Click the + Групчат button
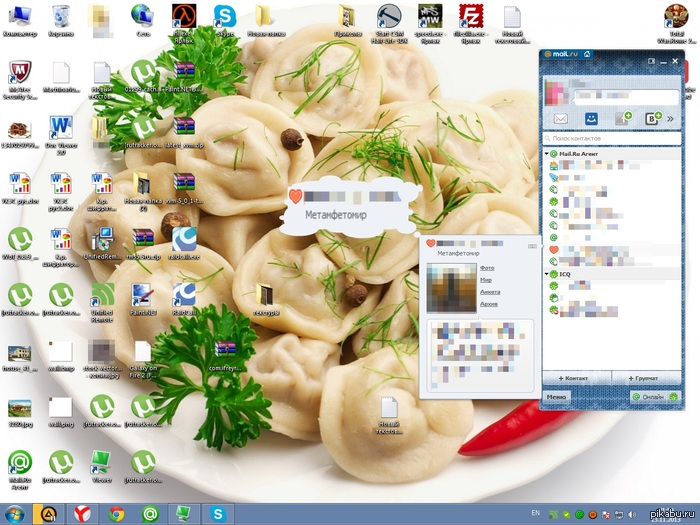The image size is (700, 525). point(646,378)
